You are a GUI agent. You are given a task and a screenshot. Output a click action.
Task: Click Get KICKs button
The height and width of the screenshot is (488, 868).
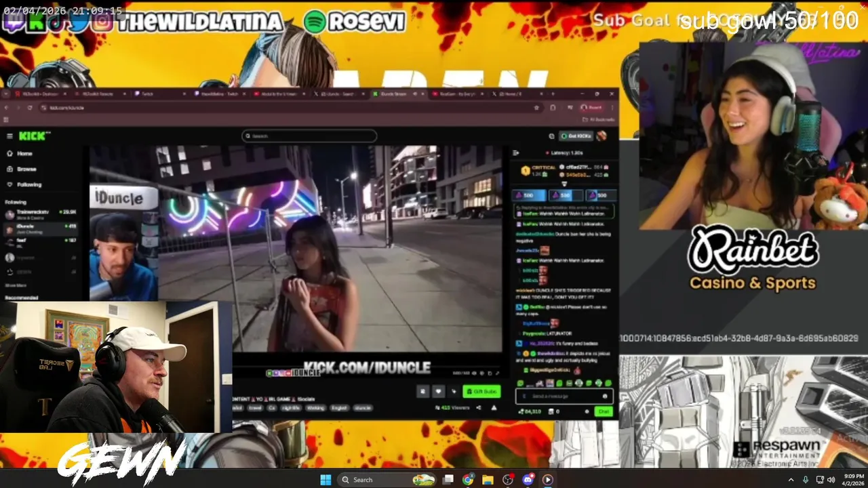point(576,136)
